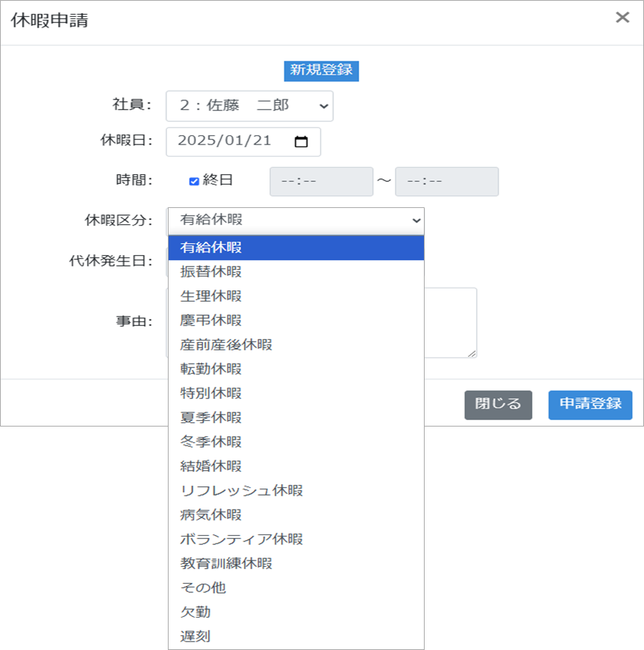Screen dimensions: 644x650
Task: Select 特別休暇 leave type
Action: coord(211,393)
